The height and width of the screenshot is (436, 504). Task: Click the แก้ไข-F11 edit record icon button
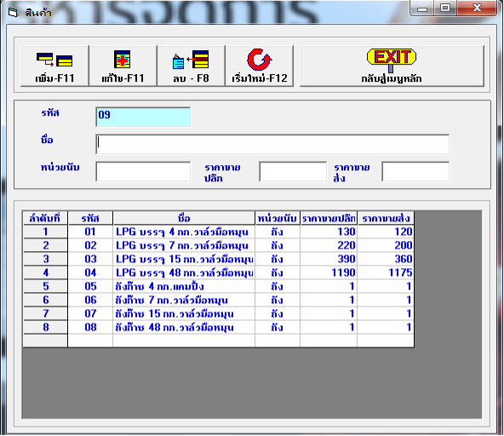coord(123,66)
